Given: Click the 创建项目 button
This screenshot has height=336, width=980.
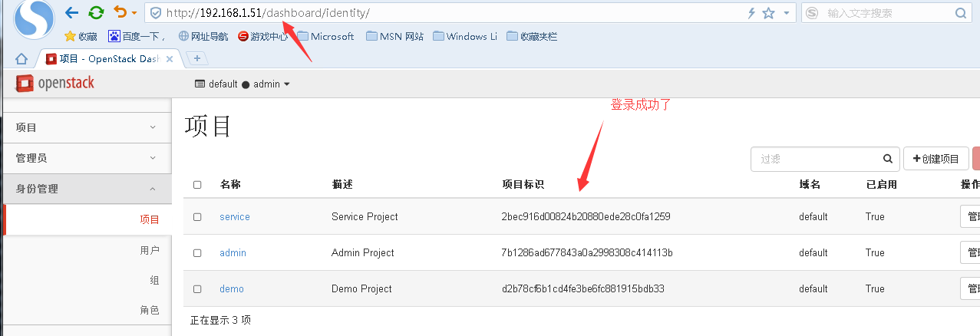Looking at the screenshot, I should pos(935,159).
